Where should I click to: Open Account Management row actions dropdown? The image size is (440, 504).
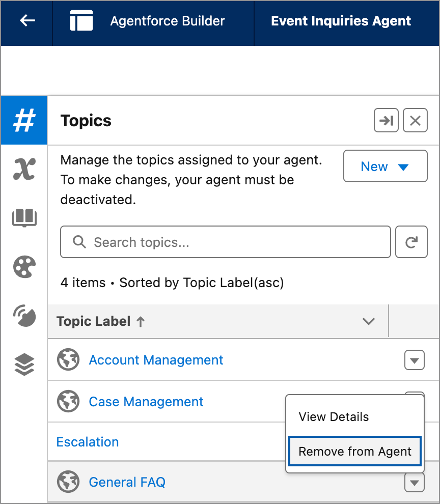point(414,360)
